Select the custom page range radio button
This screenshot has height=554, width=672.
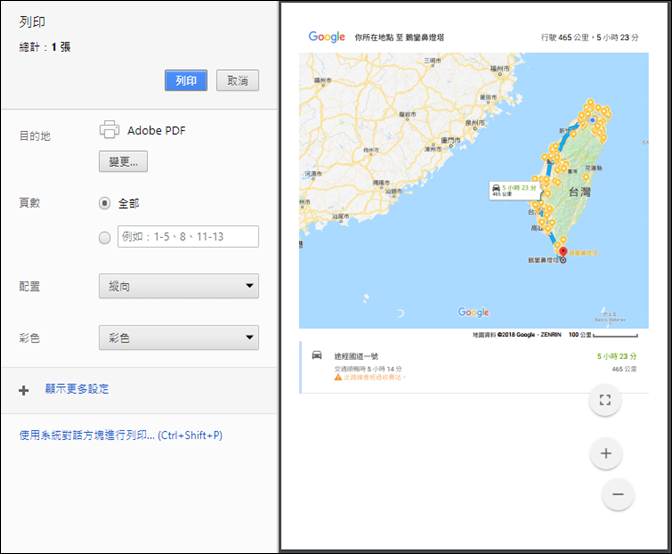coord(105,237)
